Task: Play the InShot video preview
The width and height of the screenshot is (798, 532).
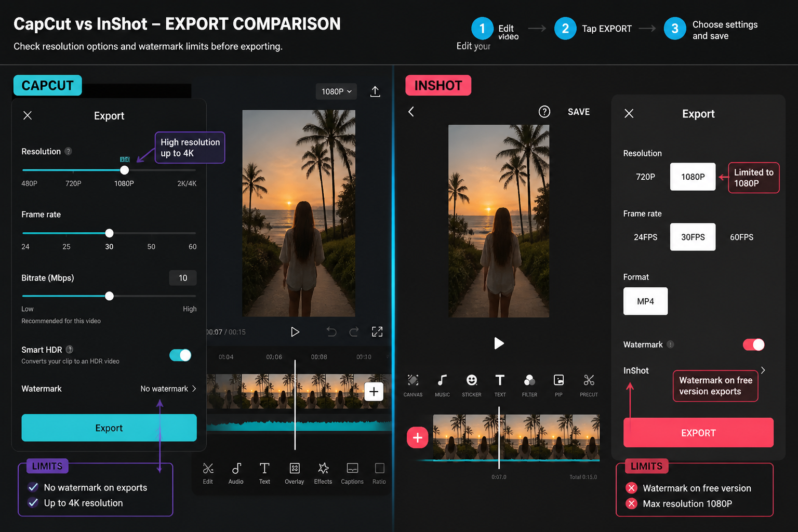Action: click(x=499, y=343)
